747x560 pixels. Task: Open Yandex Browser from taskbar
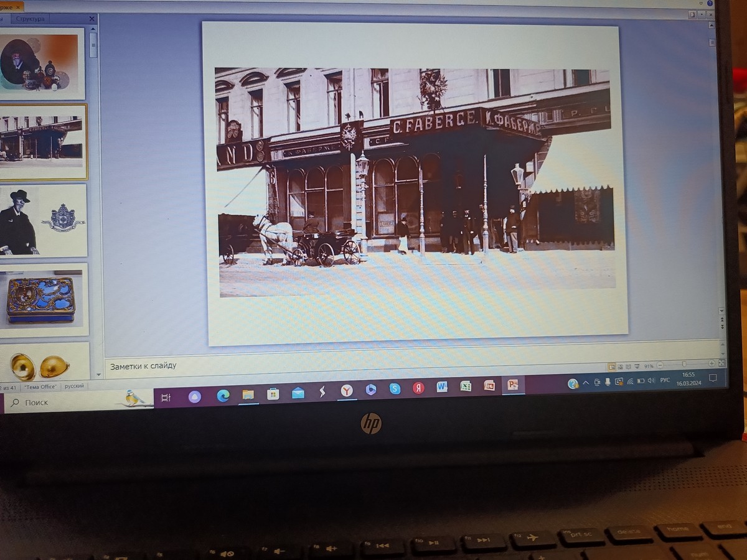[x=346, y=390]
